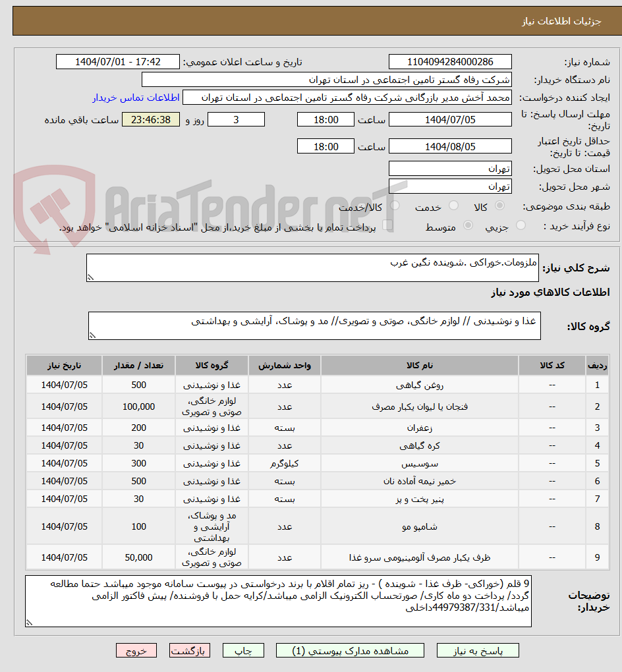Click response deadline date 1404/07/05 field

(x=450, y=119)
